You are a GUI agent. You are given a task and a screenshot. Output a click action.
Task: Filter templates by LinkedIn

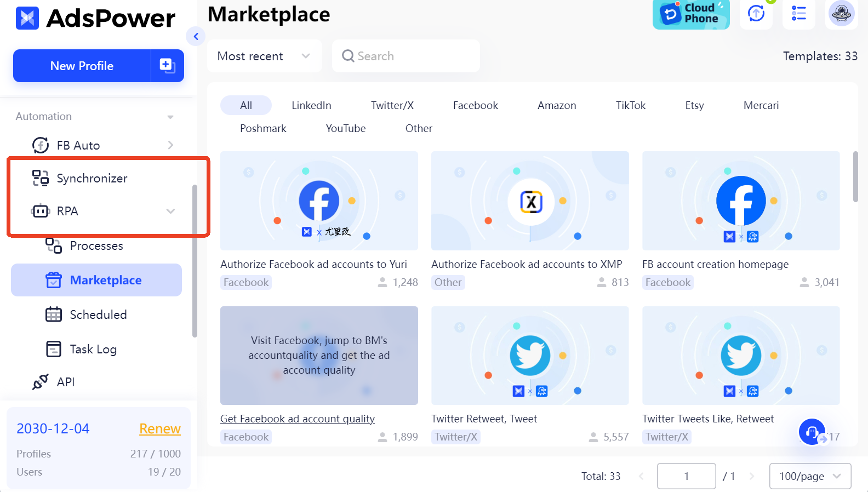pyautogui.click(x=311, y=105)
